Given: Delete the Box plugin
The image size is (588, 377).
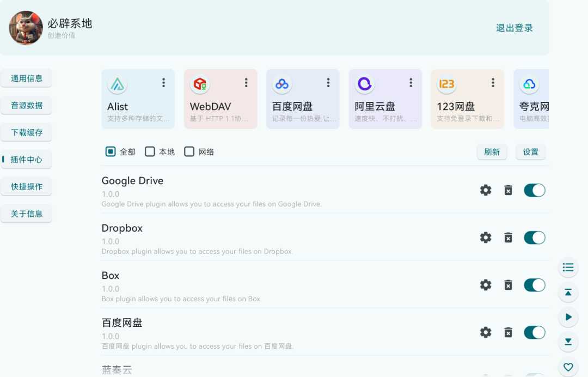Looking at the screenshot, I should (x=508, y=285).
